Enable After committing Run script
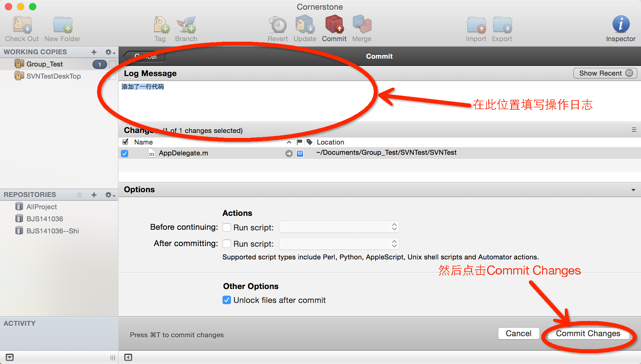 (x=227, y=244)
